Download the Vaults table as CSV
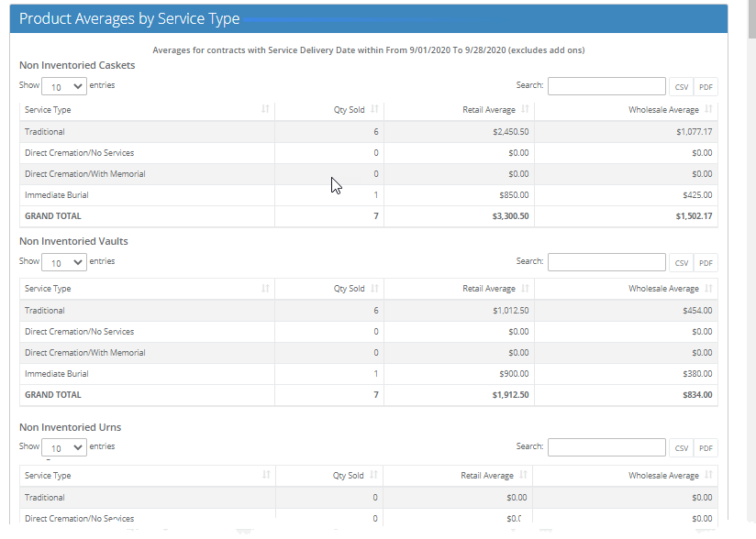The width and height of the screenshot is (756, 539). click(x=681, y=262)
